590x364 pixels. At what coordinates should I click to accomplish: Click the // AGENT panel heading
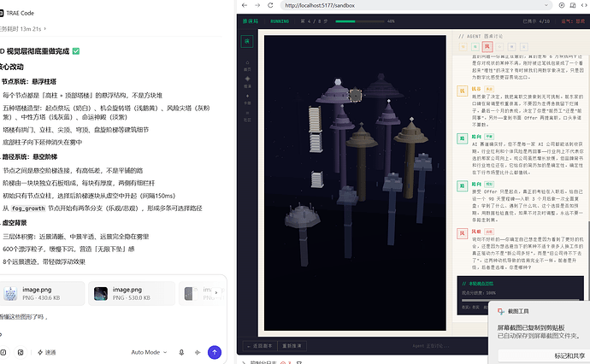481,37
